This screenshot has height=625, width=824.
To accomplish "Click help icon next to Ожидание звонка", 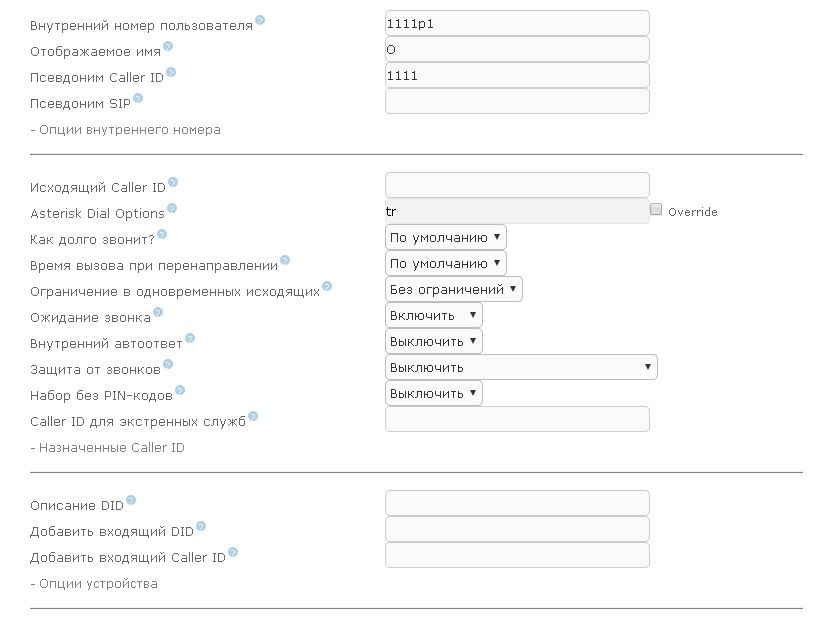I will (158, 312).
